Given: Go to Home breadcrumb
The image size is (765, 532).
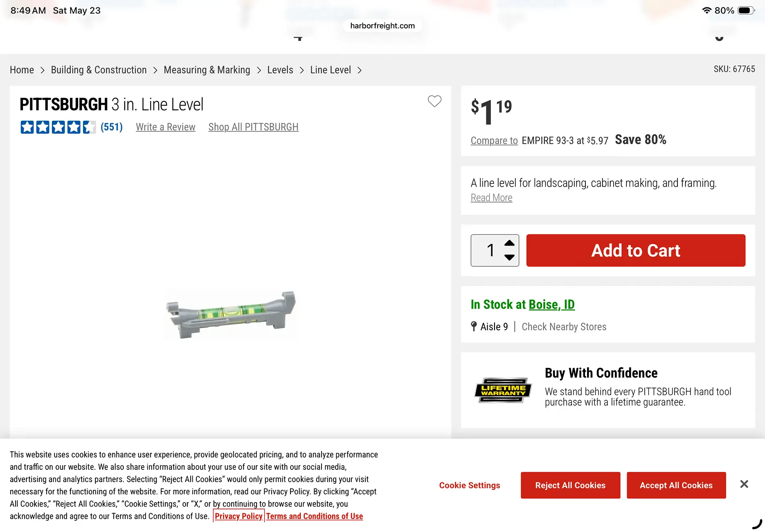Looking at the screenshot, I should tap(22, 70).
